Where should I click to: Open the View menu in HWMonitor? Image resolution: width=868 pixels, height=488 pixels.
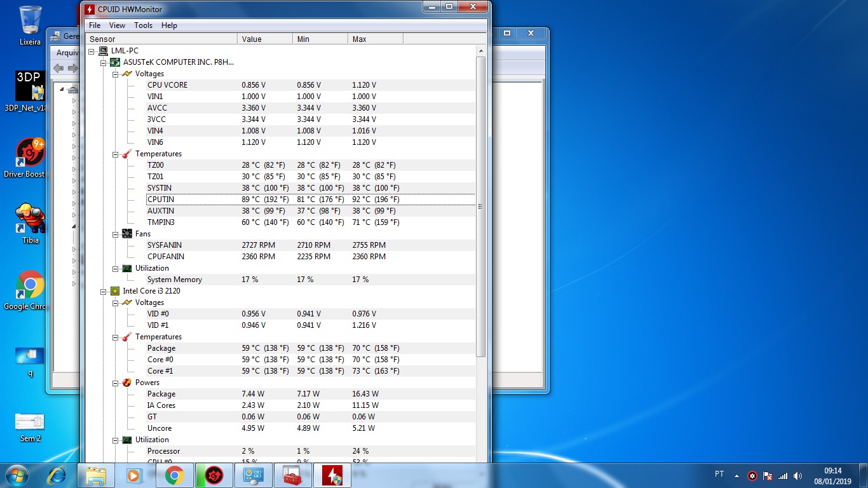click(117, 25)
